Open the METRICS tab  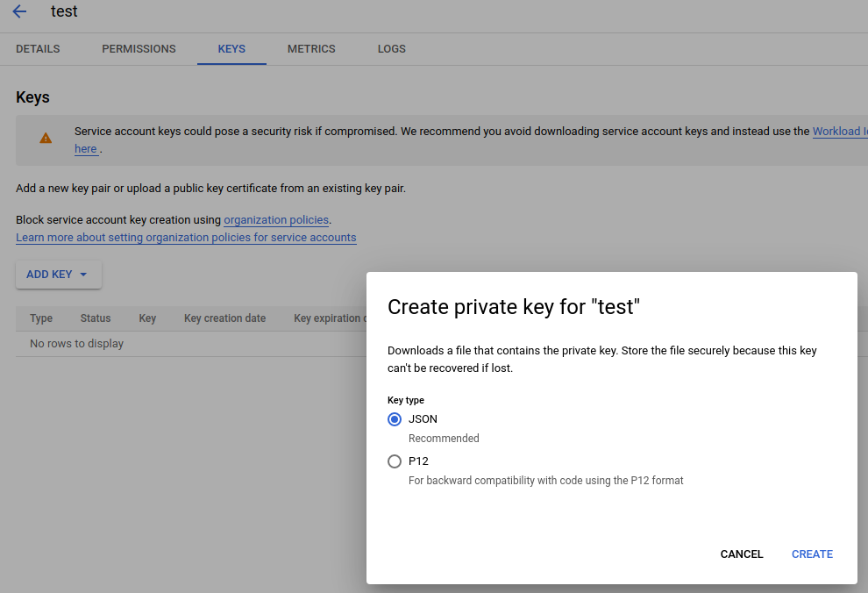pos(311,49)
